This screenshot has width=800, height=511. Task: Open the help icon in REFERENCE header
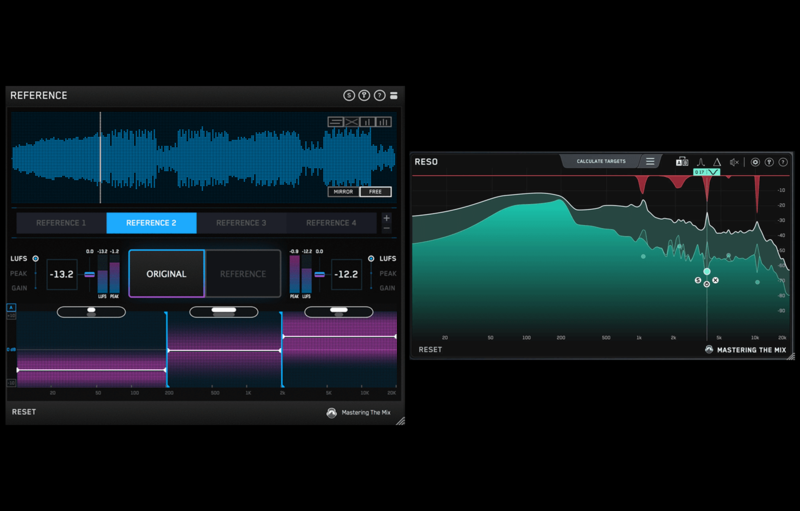click(x=379, y=95)
